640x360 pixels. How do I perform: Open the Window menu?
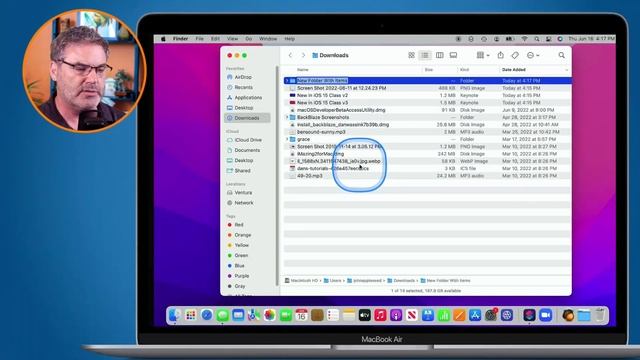(268, 39)
